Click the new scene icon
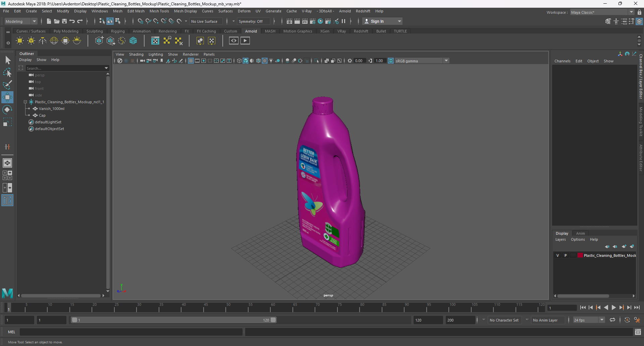 click(x=49, y=21)
